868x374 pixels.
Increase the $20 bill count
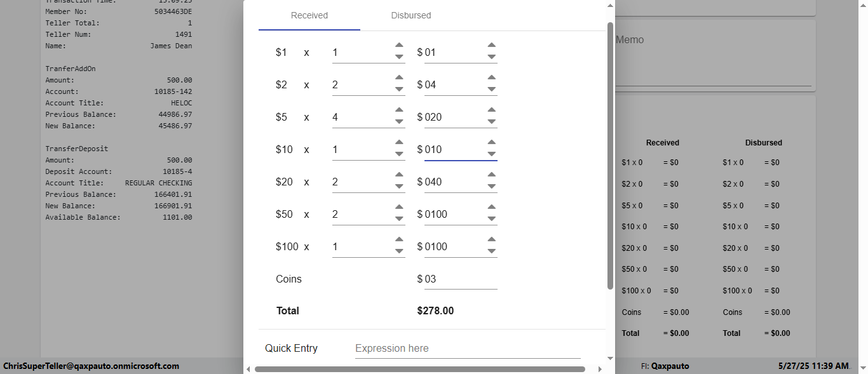tap(399, 175)
